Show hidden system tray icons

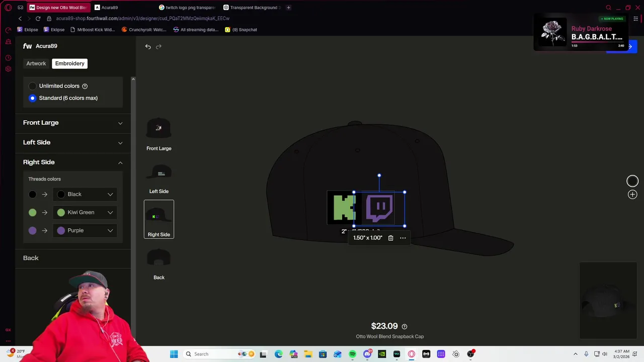576,354
